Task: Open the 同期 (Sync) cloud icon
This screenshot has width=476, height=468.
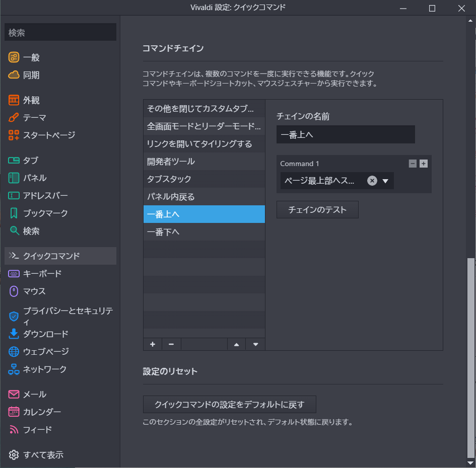Action: point(14,75)
